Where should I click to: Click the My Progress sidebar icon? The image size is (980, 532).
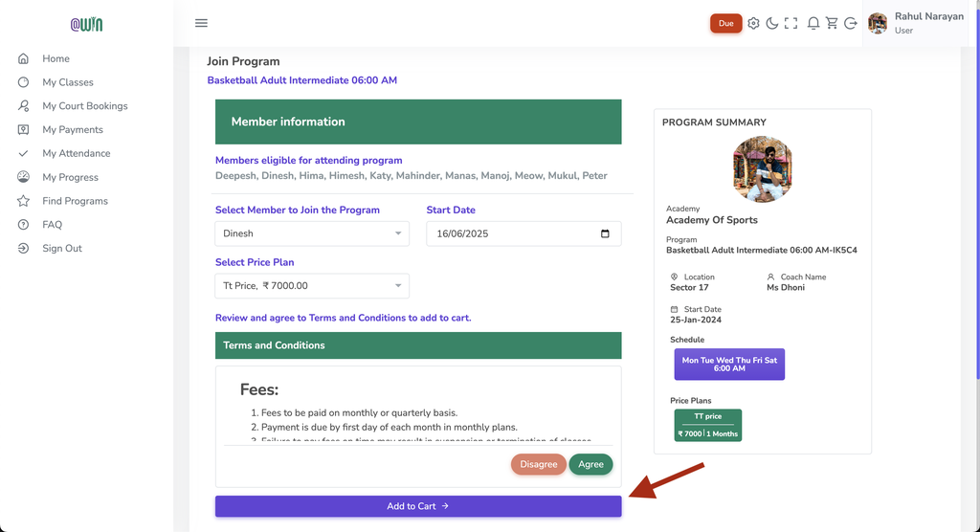[23, 178]
